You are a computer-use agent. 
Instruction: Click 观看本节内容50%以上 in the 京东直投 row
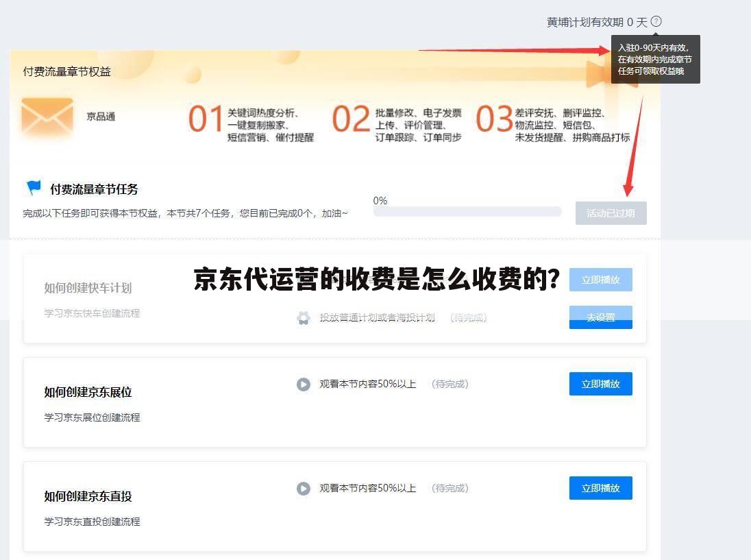(x=368, y=488)
